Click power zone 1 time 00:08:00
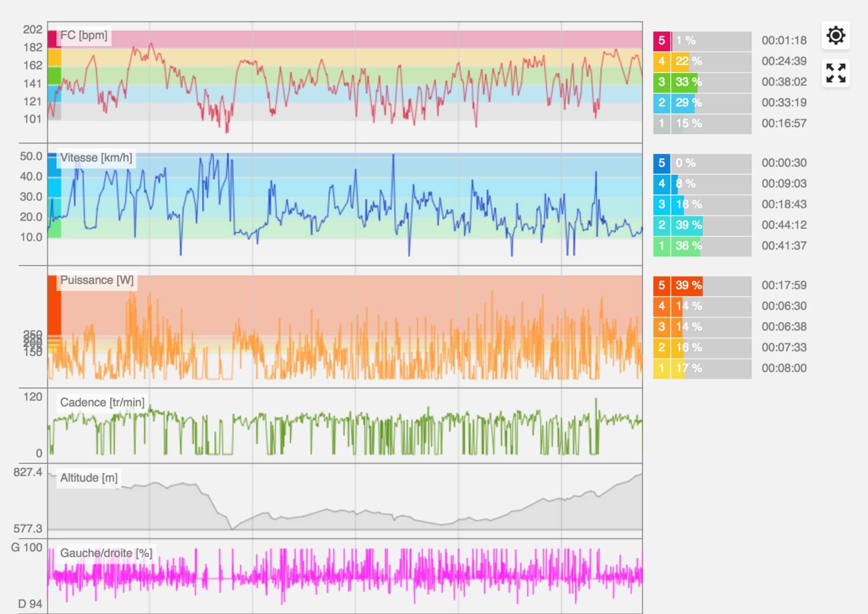The image size is (868, 614). (784, 368)
